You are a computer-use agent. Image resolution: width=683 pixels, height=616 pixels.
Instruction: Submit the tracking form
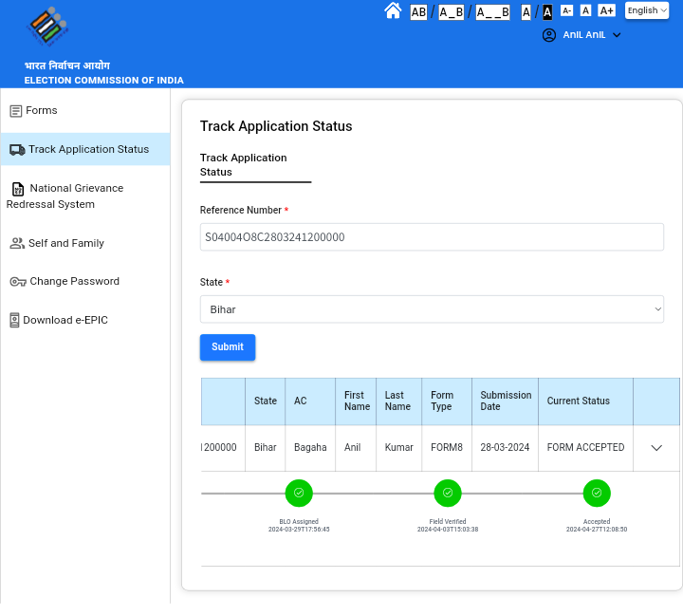(x=228, y=347)
